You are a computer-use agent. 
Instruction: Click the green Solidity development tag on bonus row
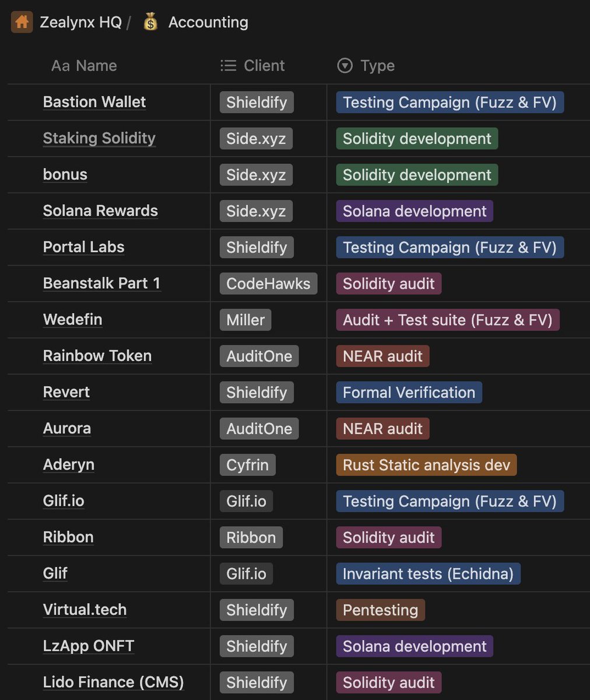point(417,175)
